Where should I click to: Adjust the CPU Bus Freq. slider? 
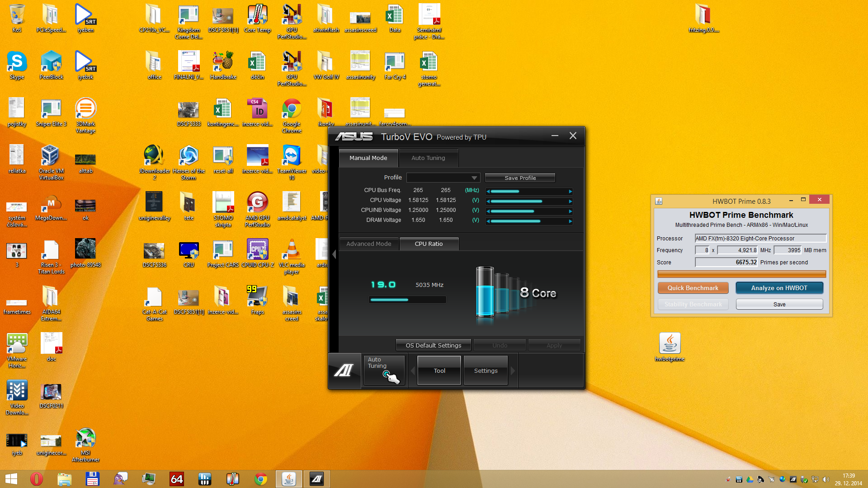pos(529,191)
